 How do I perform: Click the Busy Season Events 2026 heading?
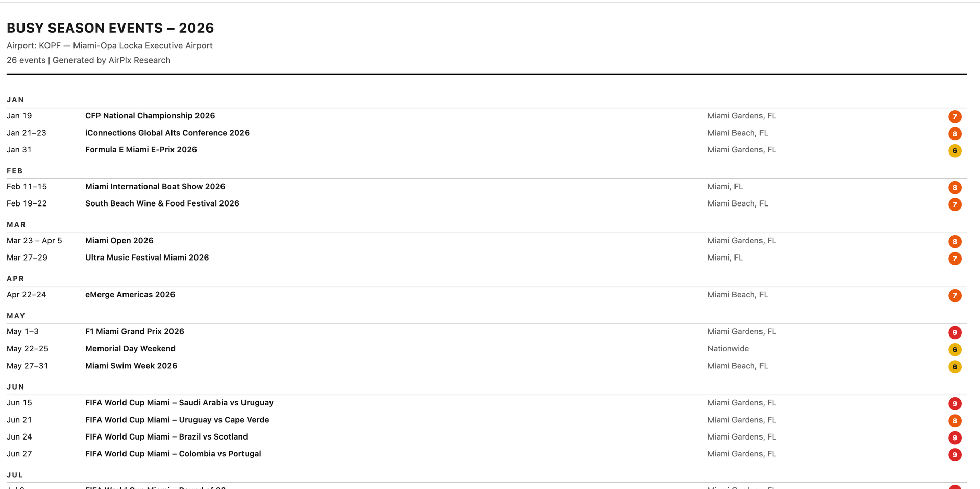(x=110, y=28)
